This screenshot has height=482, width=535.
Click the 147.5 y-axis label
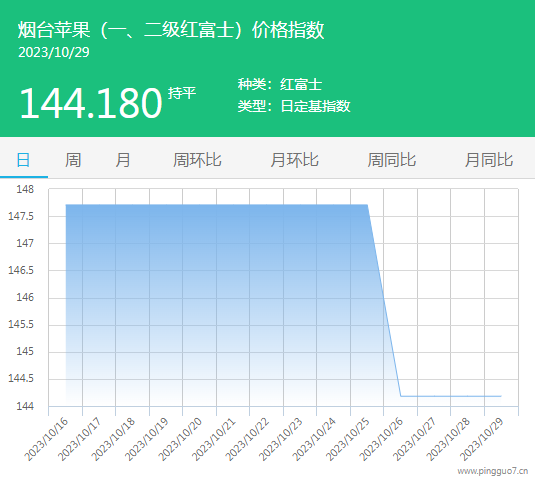click(21, 216)
